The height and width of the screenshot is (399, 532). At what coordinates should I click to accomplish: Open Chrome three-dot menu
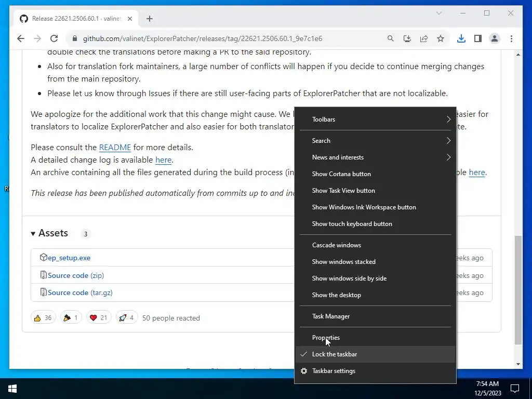[511, 38]
